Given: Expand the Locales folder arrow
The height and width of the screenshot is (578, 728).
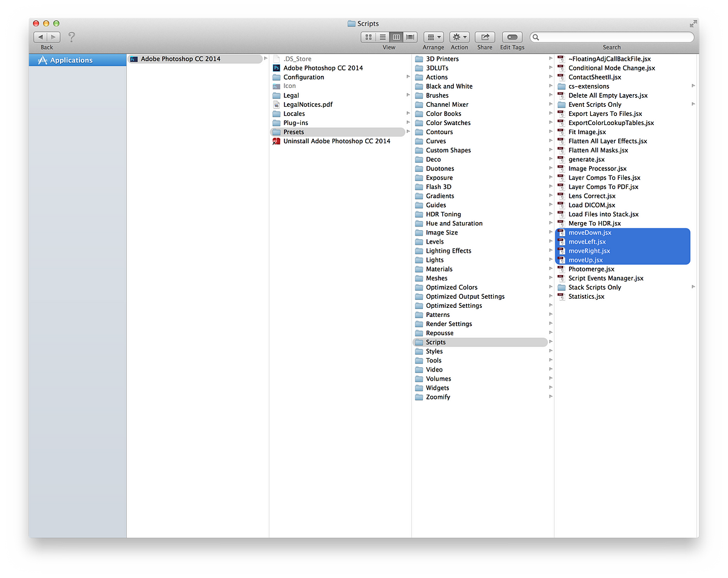Looking at the screenshot, I should point(408,114).
